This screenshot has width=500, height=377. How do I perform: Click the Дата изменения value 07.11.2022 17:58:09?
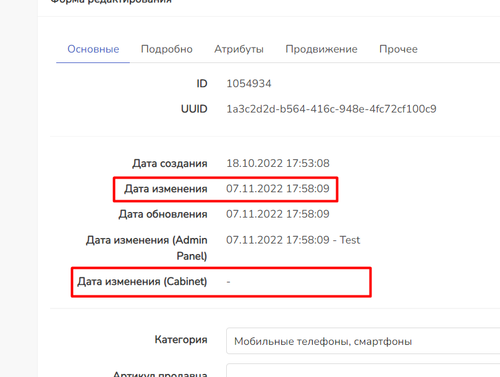(x=278, y=189)
